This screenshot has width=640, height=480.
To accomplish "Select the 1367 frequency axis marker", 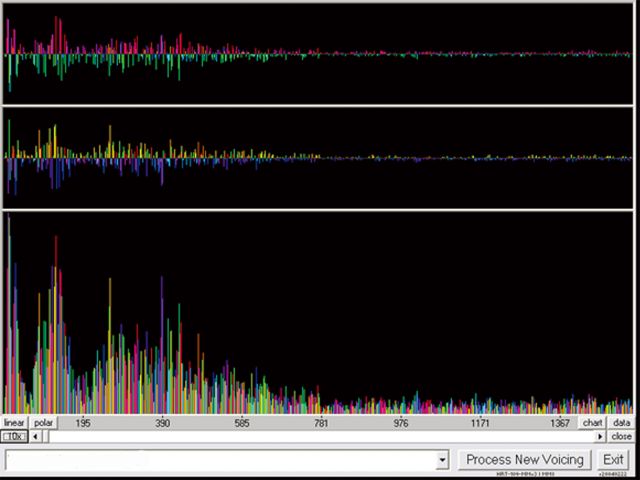I will click(x=560, y=423).
